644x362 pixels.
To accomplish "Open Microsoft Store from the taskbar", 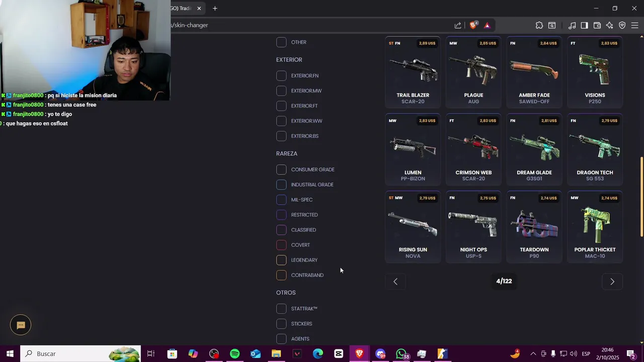I will [x=172, y=354].
